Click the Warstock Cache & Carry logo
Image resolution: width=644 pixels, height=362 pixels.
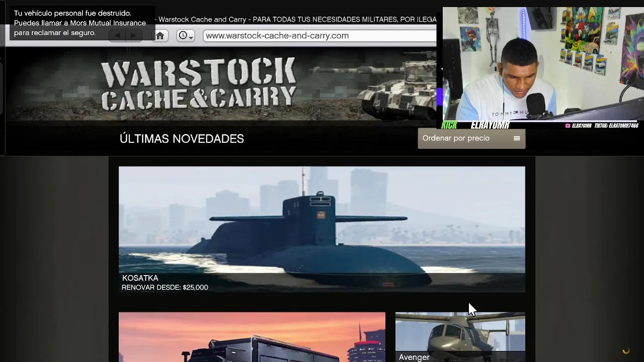point(199,84)
